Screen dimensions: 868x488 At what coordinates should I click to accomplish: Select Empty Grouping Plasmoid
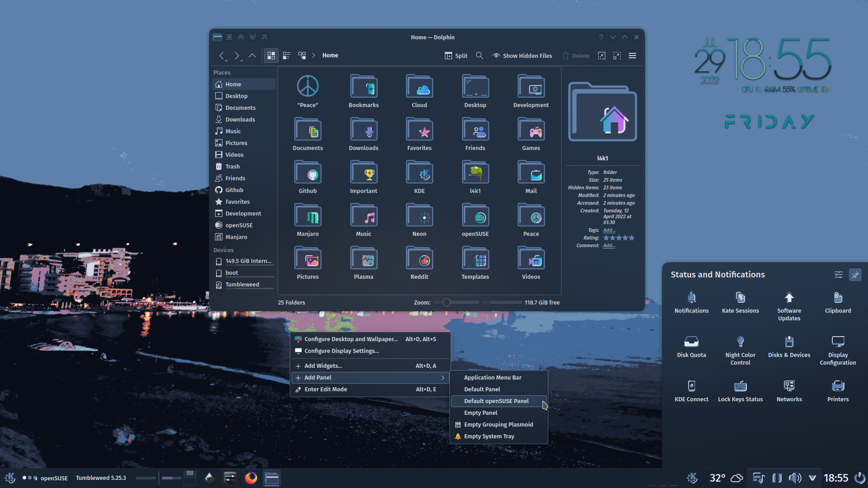pos(499,425)
